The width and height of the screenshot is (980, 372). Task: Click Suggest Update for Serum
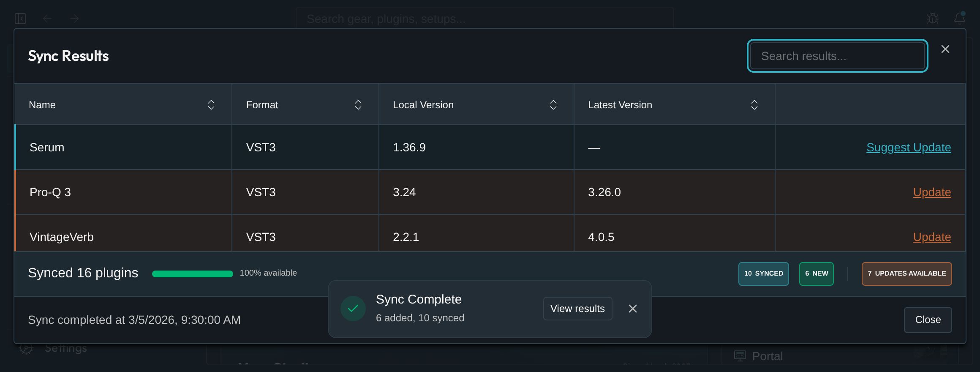click(909, 148)
